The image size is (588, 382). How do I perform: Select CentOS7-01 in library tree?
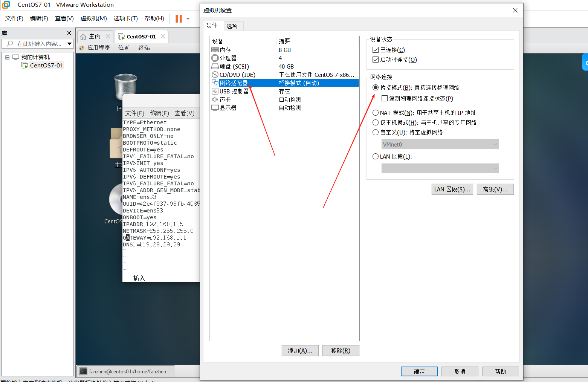(x=46, y=66)
